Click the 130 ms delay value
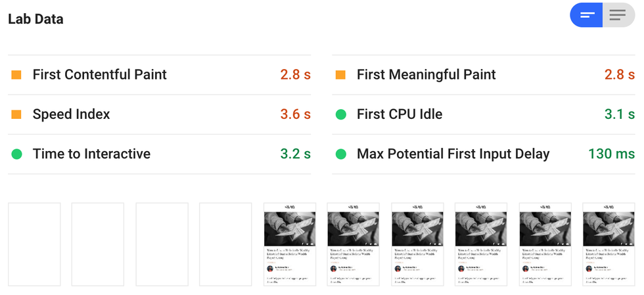Image resolution: width=644 pixels, height=295 pixels. coord(611,154)
